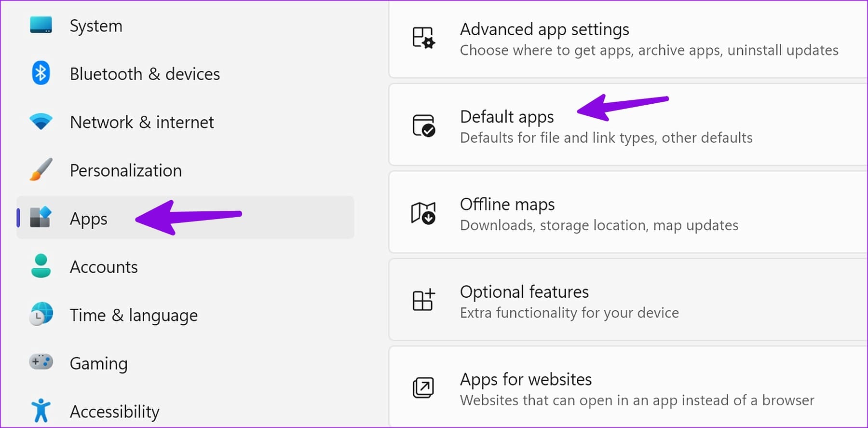Switch to Personalization settings
Screen dimensions: 868x428
pyautogui.click(x=126, y=170)
